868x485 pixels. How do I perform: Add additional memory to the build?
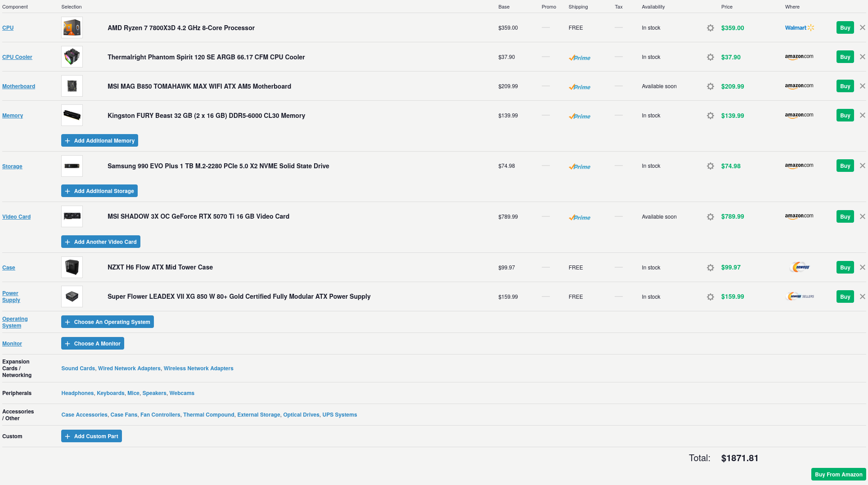click(x=99, y=141)
